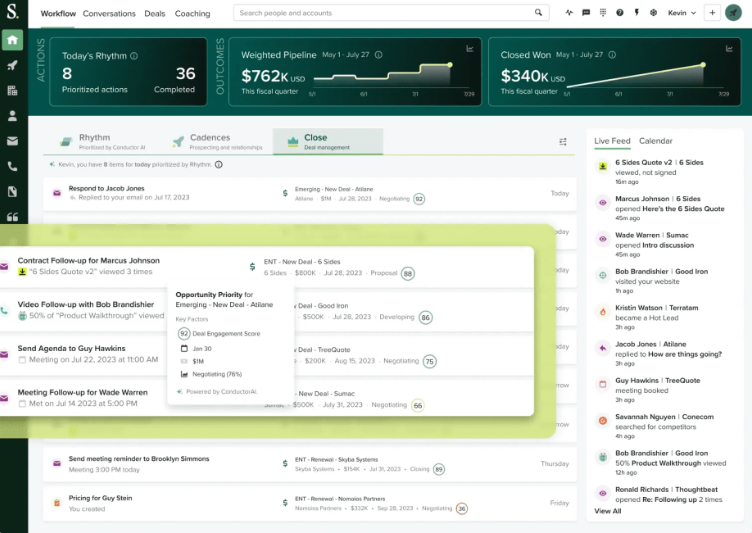Open Marcus Johnson feed item
This screenshot has height=533, width=752.
[664, 208]
